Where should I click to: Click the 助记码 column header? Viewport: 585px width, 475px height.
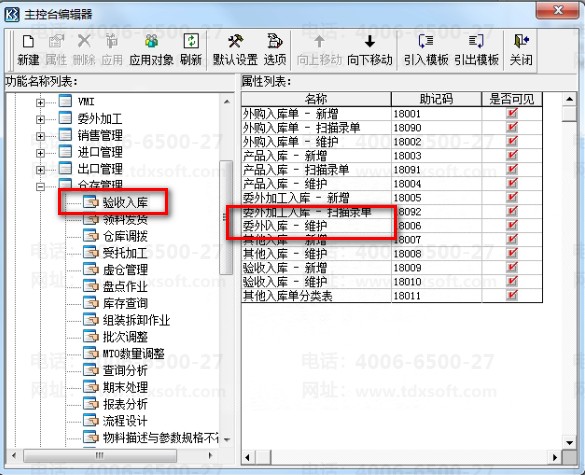pyautogui.click(x=436, y=99)
